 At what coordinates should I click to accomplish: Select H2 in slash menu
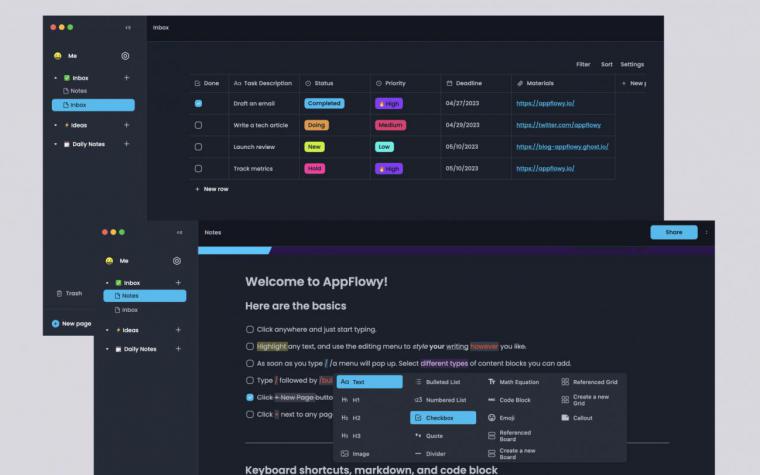click(x=351, y=418)
